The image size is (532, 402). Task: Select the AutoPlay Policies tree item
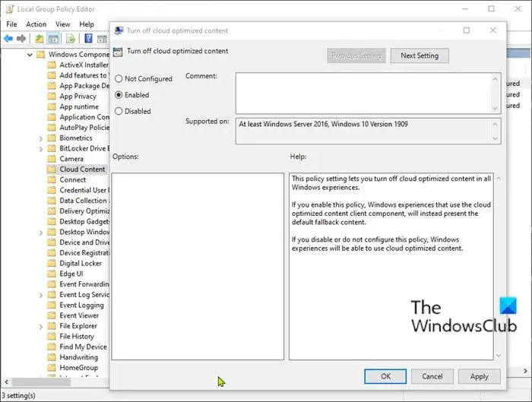pyautogui.click(x=84, y=128)
